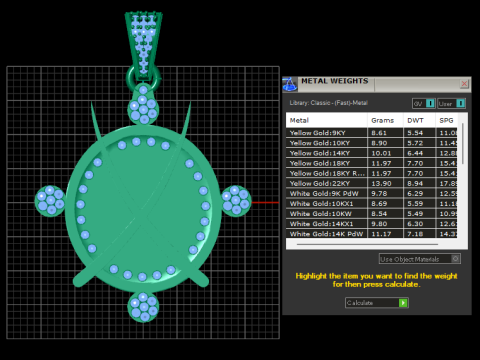Click the 8.61 grams value
Viewport: 480px width, 360px height.
pyautogui.click(x=379, y=133)
